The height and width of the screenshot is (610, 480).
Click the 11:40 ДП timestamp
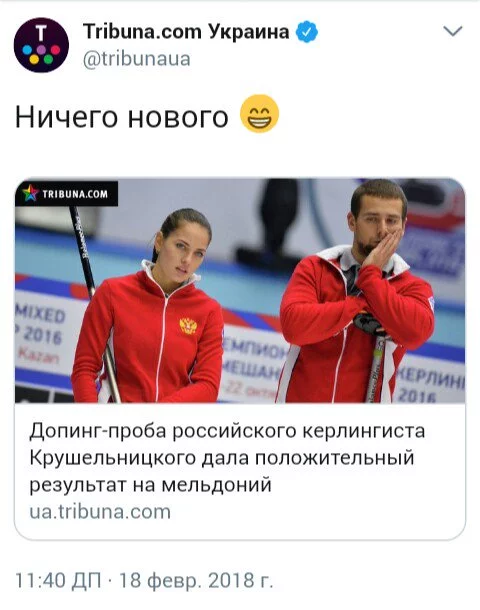point(58,580)
